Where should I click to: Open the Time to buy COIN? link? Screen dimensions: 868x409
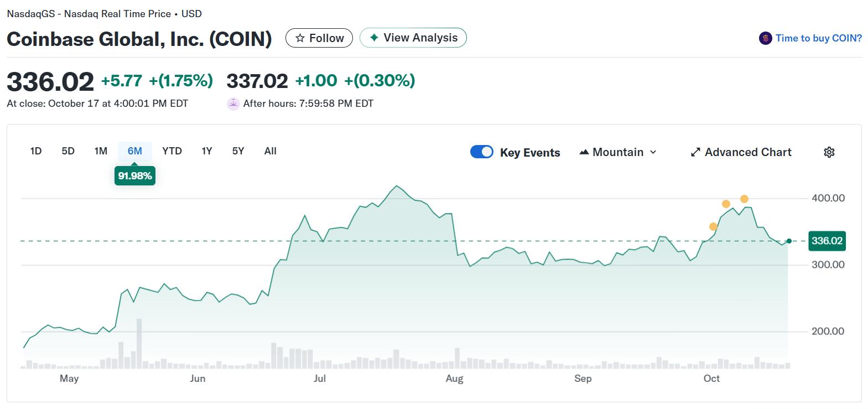pos(818,38)
